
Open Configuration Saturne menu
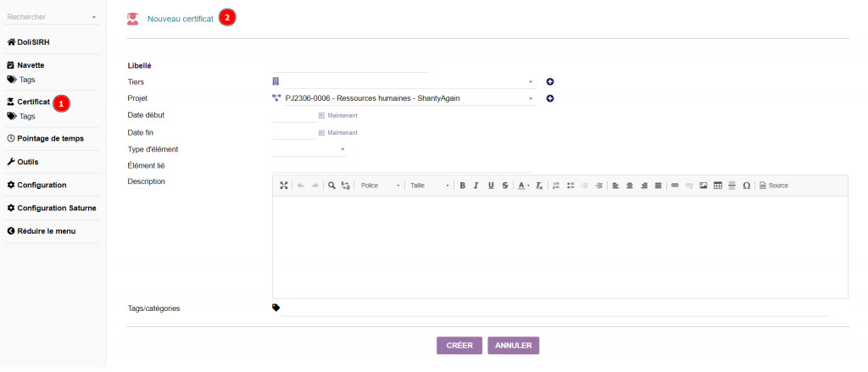coord(52,208)
